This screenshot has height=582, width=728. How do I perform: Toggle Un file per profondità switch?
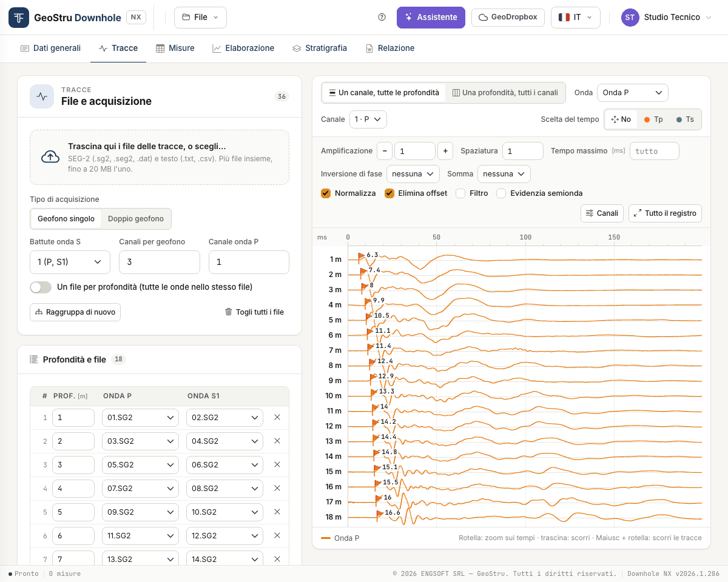pos(41,287)
